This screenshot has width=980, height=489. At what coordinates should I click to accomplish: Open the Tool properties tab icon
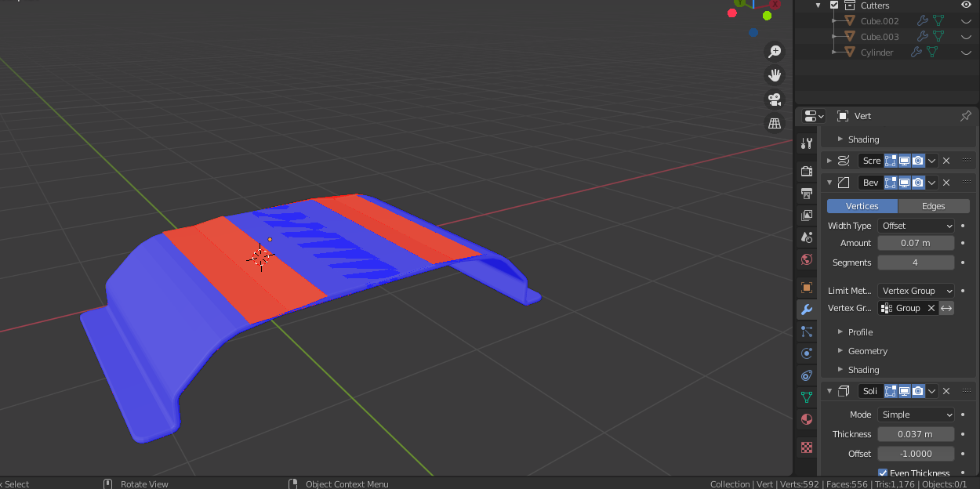click(x=807, y=143)
